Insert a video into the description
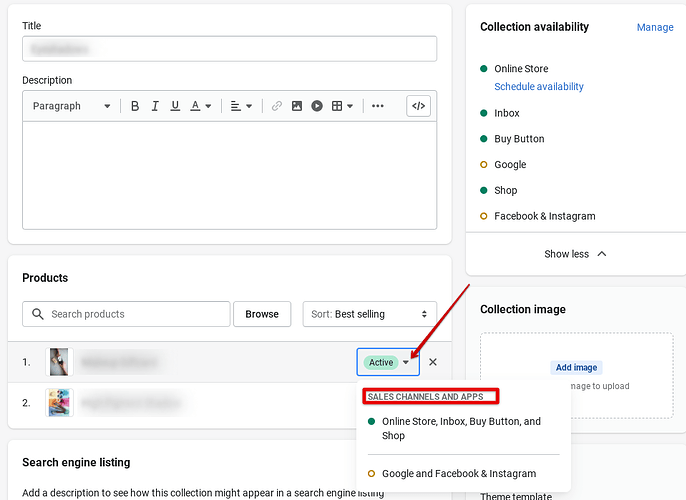The width and height of the screenshot is (686, 500). [x=317, y=106]
